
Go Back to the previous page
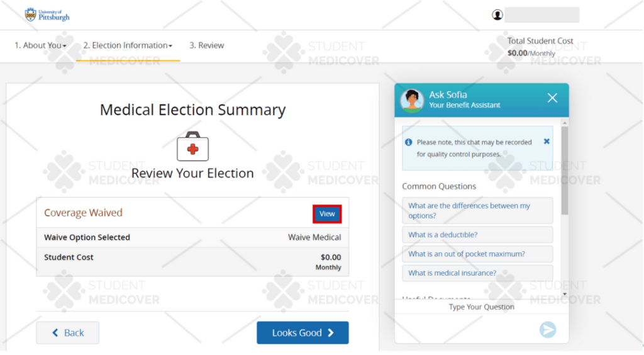click(68, 332)
